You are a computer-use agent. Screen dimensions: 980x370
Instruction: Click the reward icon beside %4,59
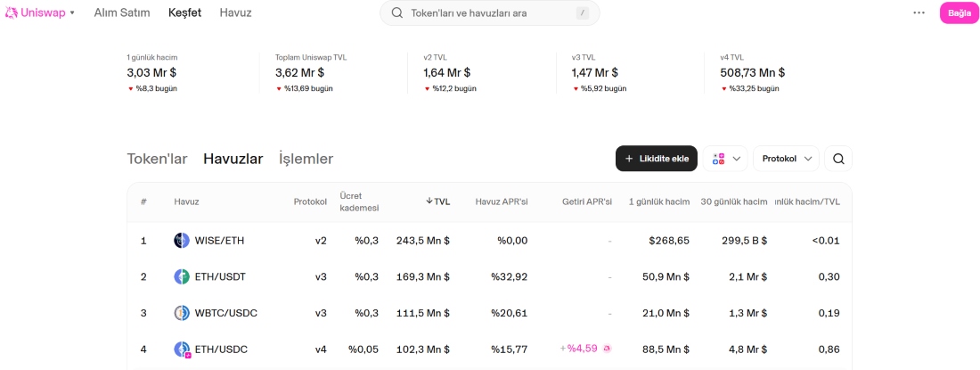click(x=606, y=349)
